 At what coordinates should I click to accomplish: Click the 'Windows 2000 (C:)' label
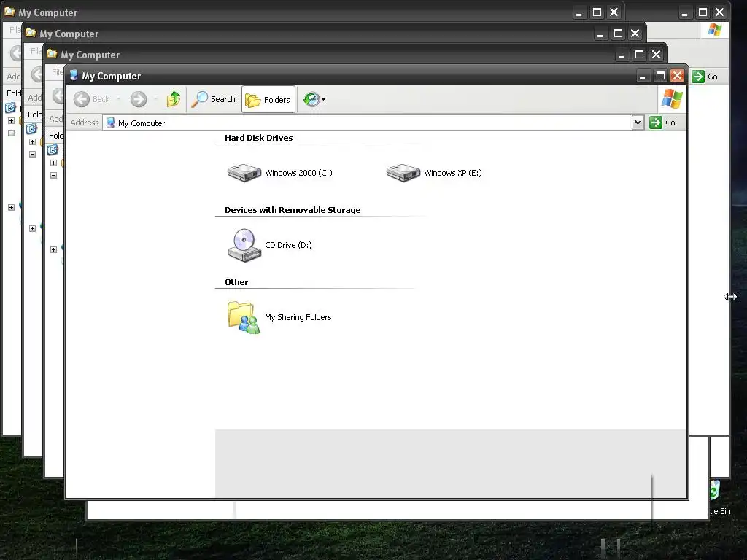[x=298, y=173]
